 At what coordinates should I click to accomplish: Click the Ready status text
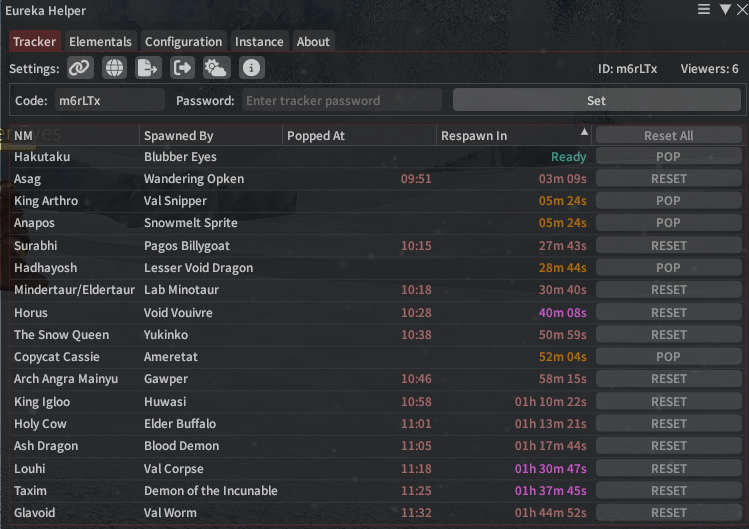click(x=568, y=157)
